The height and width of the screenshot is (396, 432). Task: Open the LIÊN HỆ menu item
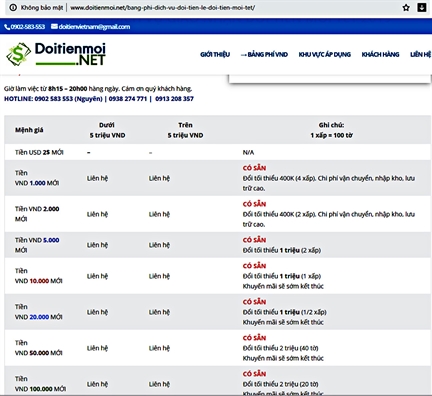point(421,54)
